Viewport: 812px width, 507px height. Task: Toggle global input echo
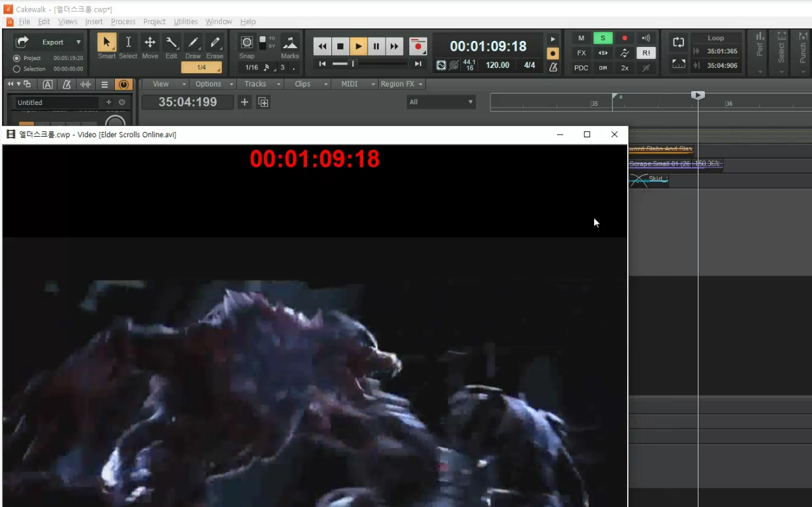[646, 38]
